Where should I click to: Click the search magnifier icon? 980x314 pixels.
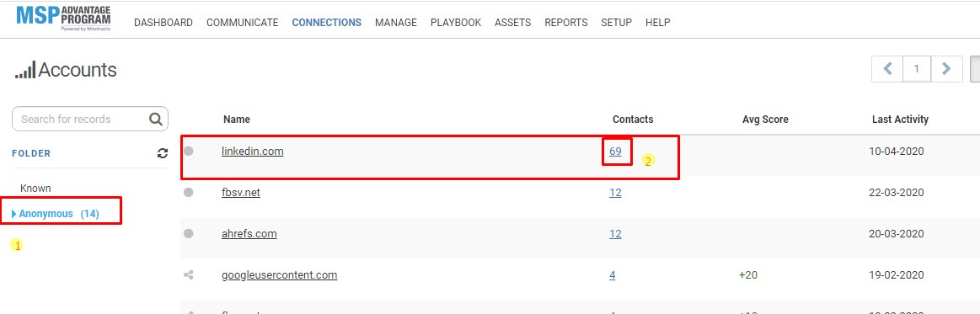point(155,119)
